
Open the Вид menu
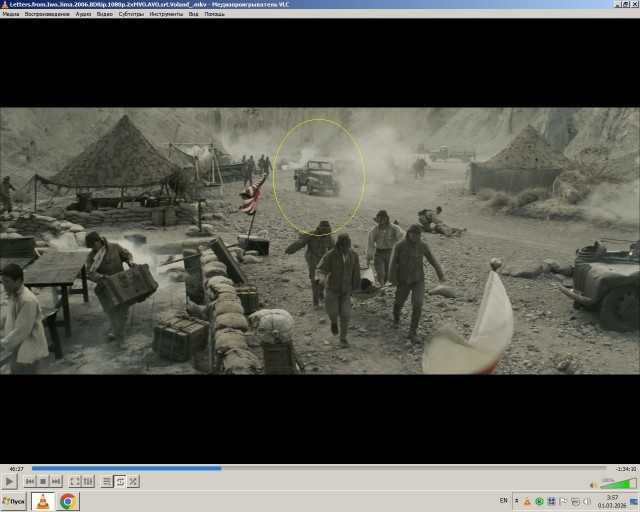click(x=193, y=14)
